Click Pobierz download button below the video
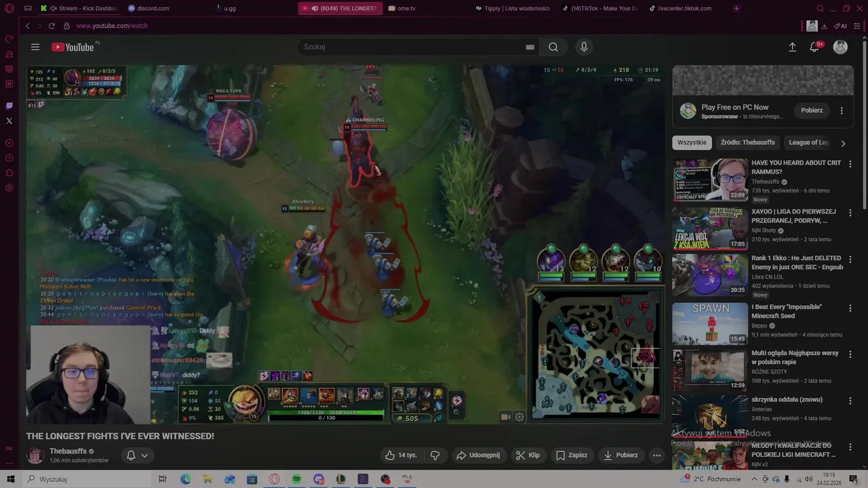 coord(621,455)
